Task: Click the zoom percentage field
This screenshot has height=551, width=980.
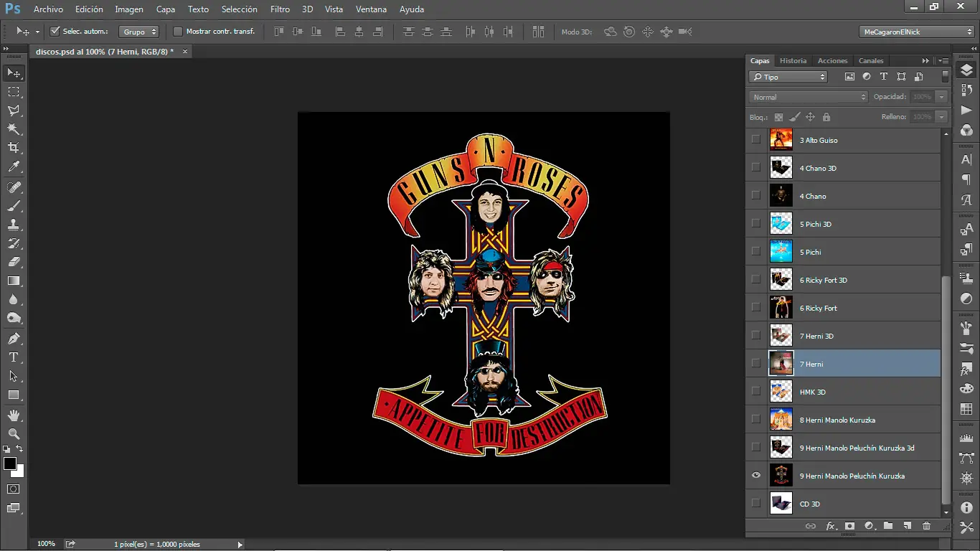Action: click(46, 545)
